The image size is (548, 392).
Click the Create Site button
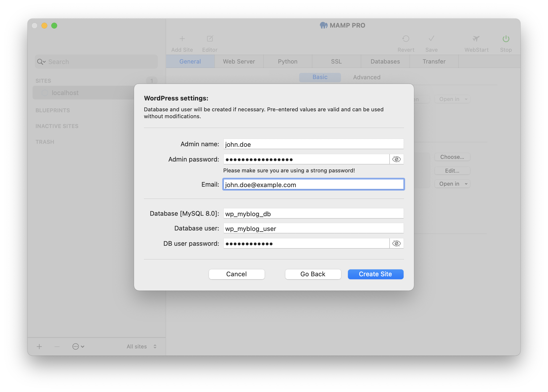coord(376,274)
